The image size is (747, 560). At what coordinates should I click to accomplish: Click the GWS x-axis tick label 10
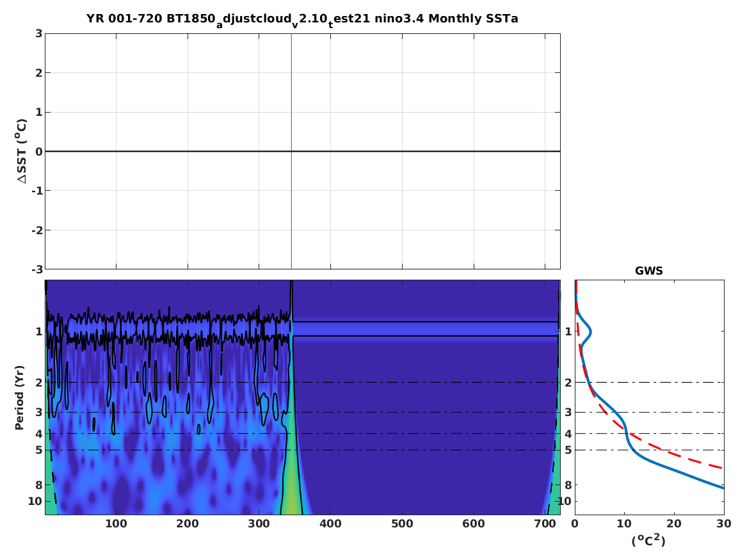625,524
